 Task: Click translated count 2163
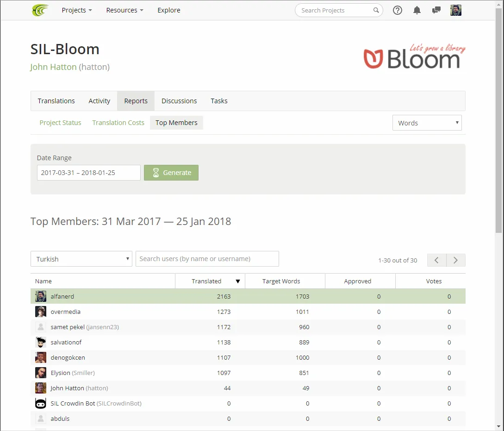[224, 296]
